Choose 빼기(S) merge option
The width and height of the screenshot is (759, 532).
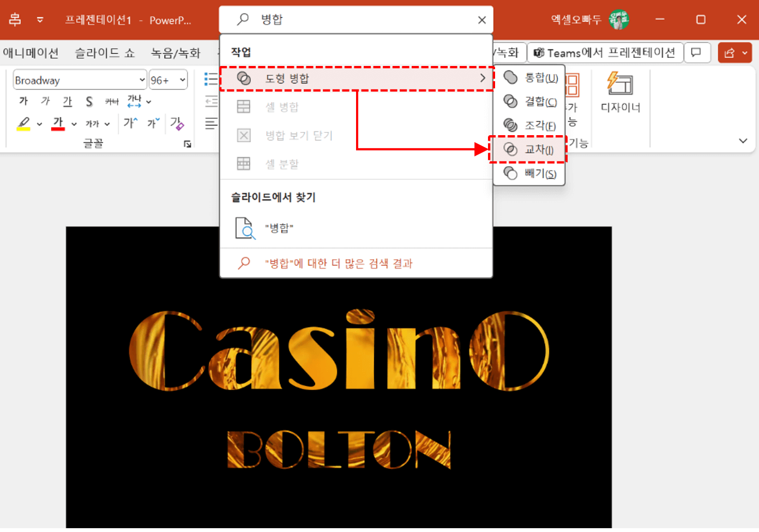pos(529,173)
